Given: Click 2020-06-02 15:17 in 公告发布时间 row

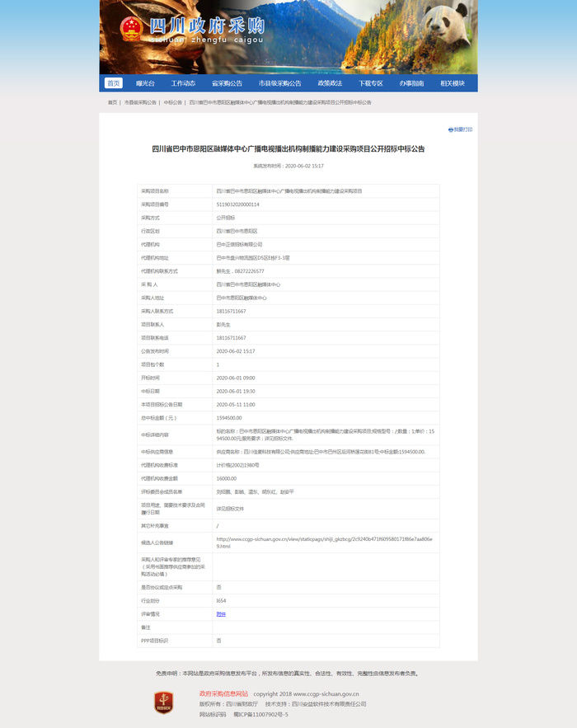Looking at the screenshot, I should point(236,351).
